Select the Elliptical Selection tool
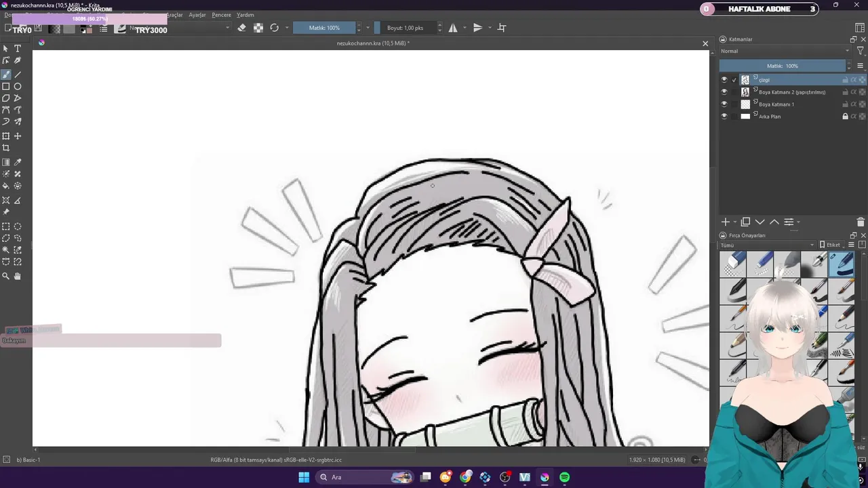The width and height of the screenshot is (868, 488). coord(18,227)
